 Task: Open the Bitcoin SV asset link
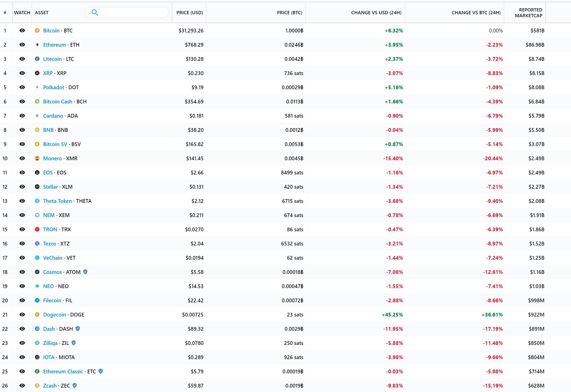point(55,144)
